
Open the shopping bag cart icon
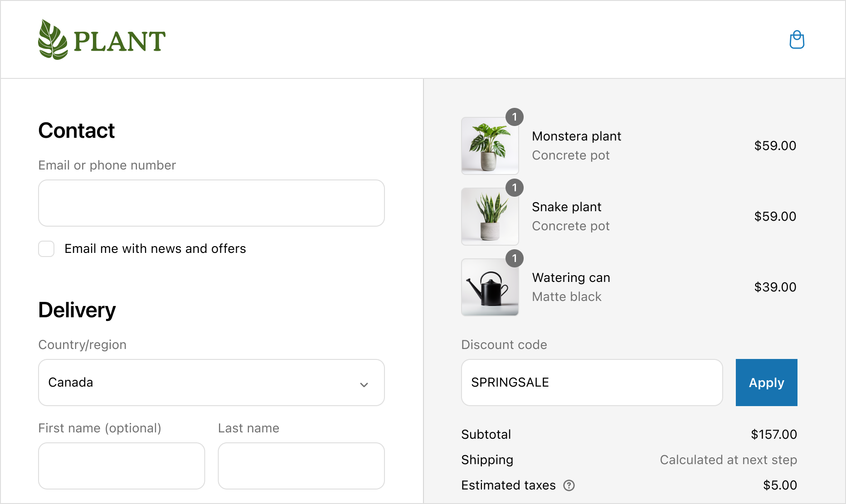(x=797, y=40)
